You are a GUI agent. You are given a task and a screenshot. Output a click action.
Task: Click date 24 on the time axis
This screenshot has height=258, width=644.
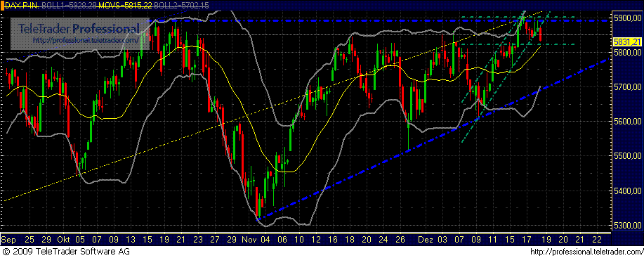pos(383,239)
